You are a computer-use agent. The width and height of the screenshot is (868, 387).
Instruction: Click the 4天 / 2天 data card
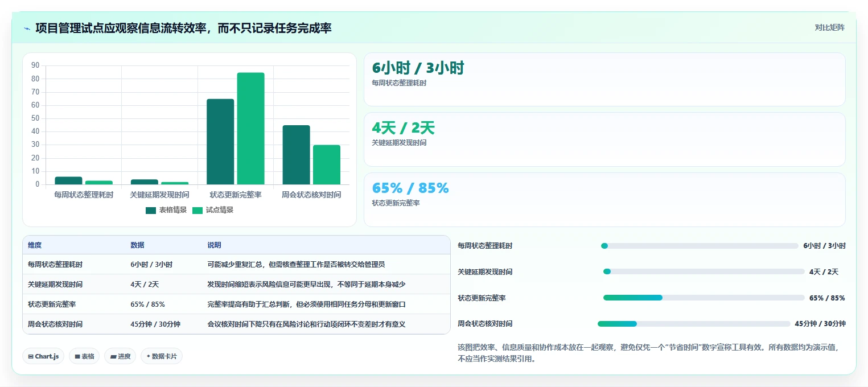click(604, 139)
